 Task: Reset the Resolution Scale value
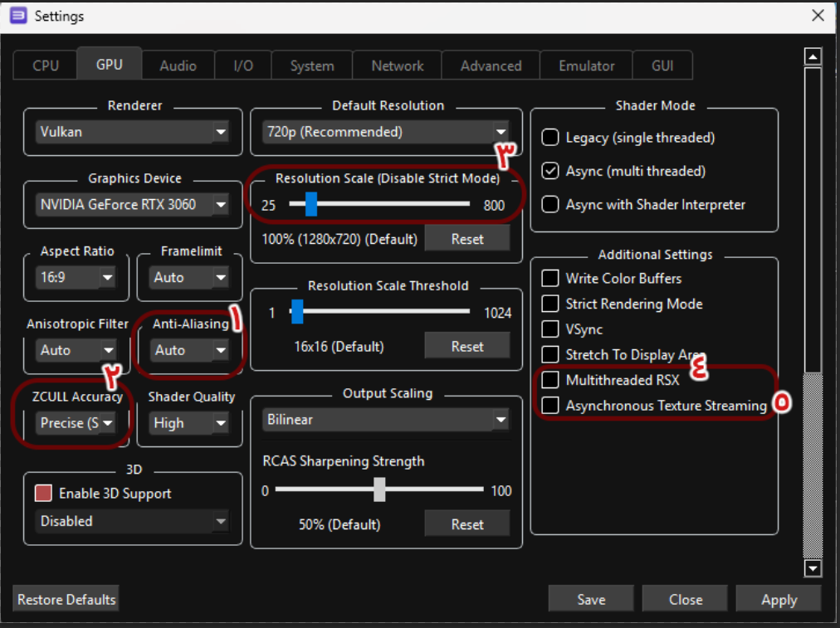coord(467,239)
